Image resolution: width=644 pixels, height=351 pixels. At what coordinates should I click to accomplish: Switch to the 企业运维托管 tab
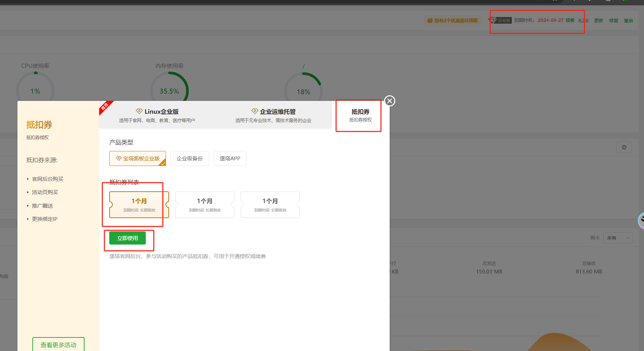(273, 115)
